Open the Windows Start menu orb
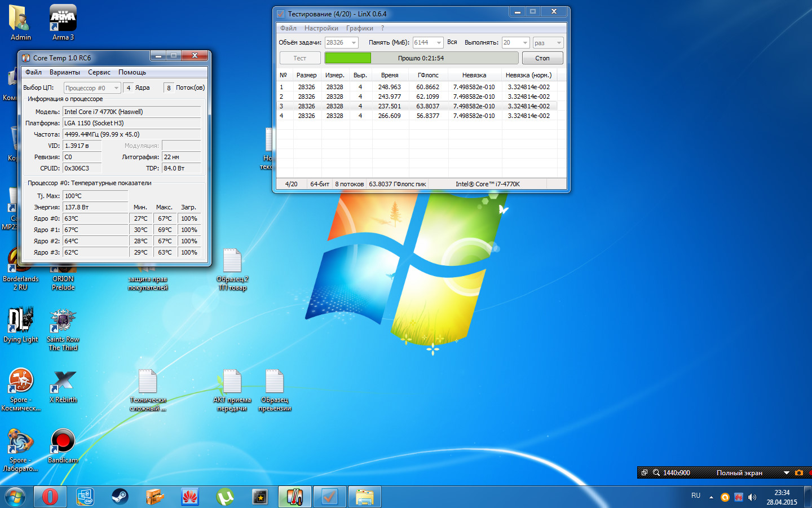This screenshot has height=508, width=812. tap(15, 497)
